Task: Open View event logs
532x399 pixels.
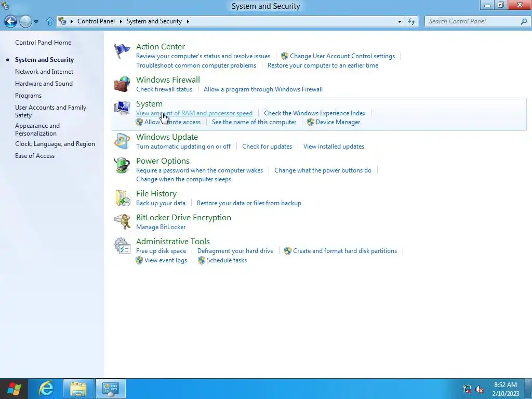Action: coord(166,260)
